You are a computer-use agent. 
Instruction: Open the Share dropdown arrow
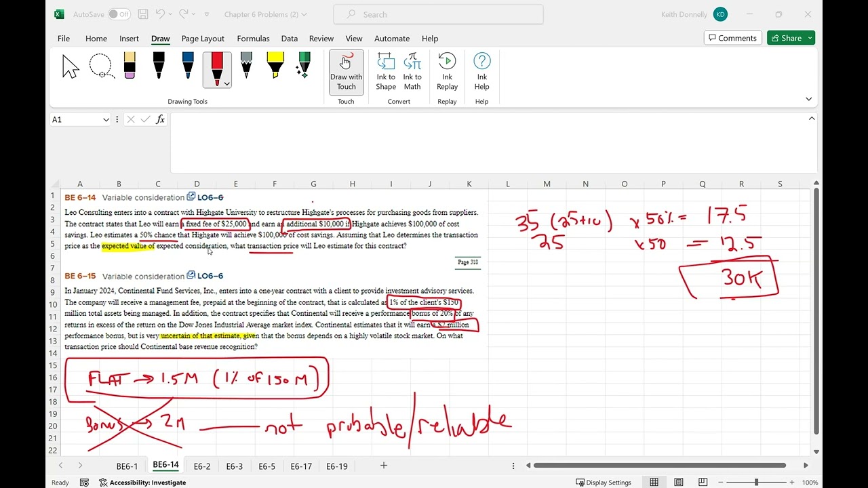click(x=810, y=38)
